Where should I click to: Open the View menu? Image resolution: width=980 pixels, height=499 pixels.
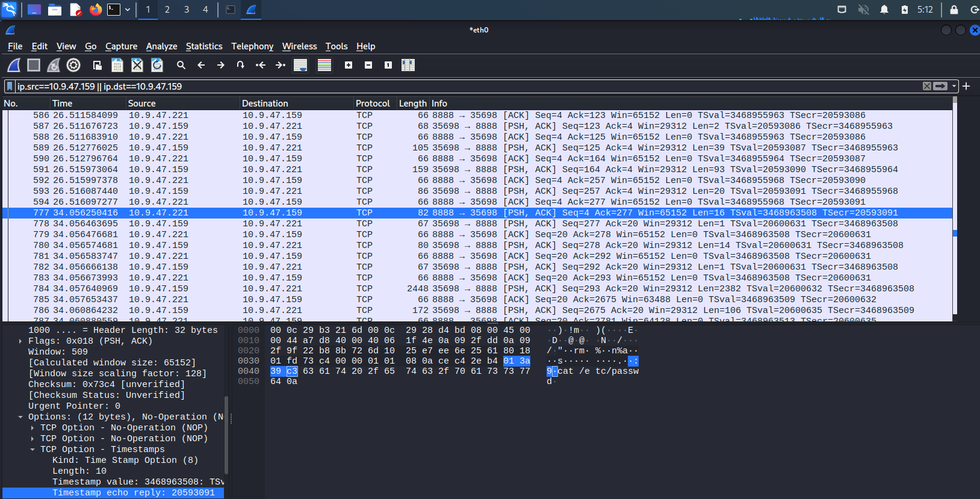tap(66, 46)
